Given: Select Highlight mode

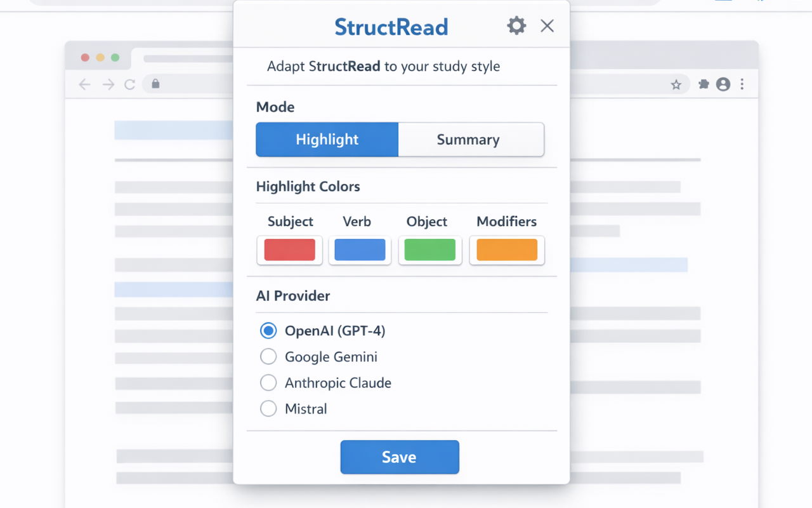Looking at the screenshot, I should (x=327, y=140).
